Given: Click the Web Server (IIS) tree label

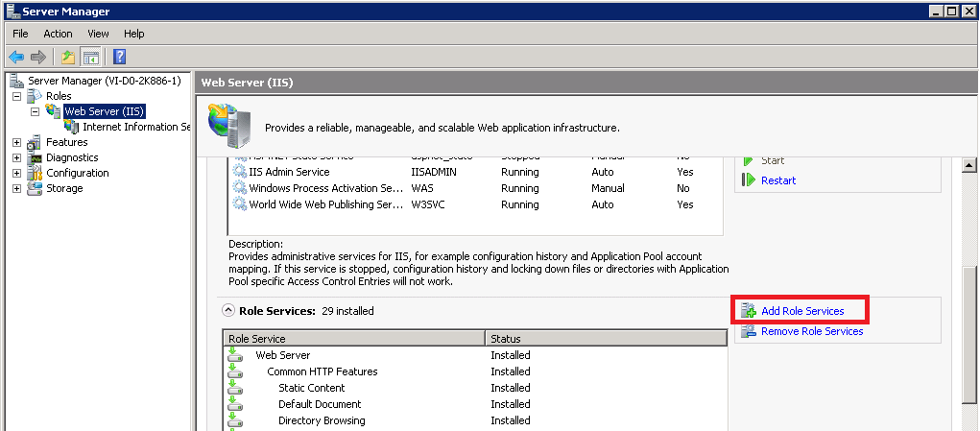Looking at the screenshot, I should click(105, 111).
